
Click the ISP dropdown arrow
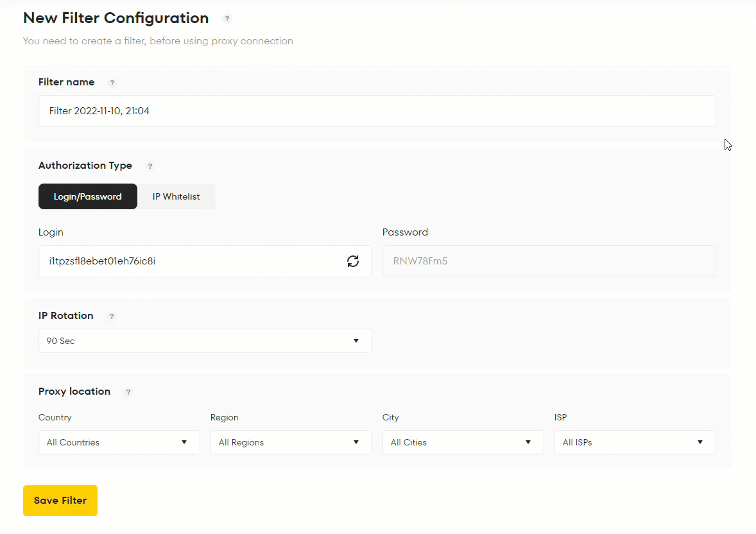700,442
